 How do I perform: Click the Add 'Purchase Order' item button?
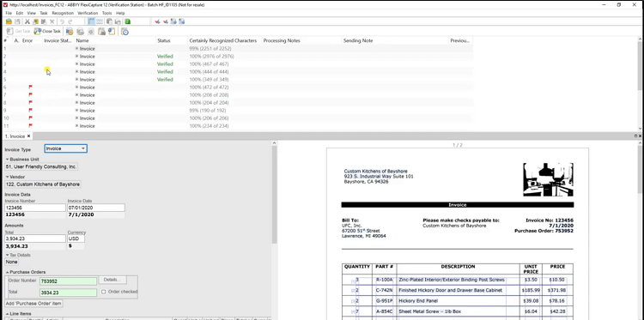click(x=33, y=304)
